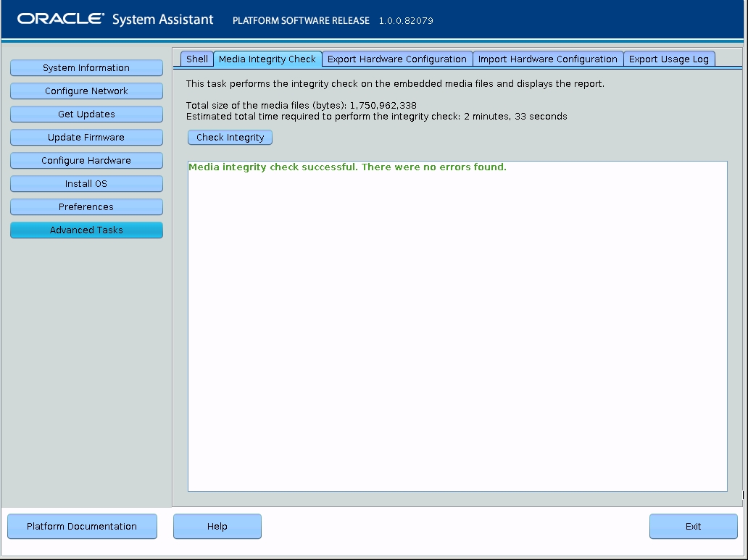The width and height of the screenshot is (748, 560).
Task: Open the Update Firmware task
Action: pyautogui.click(x=86, y=138)
